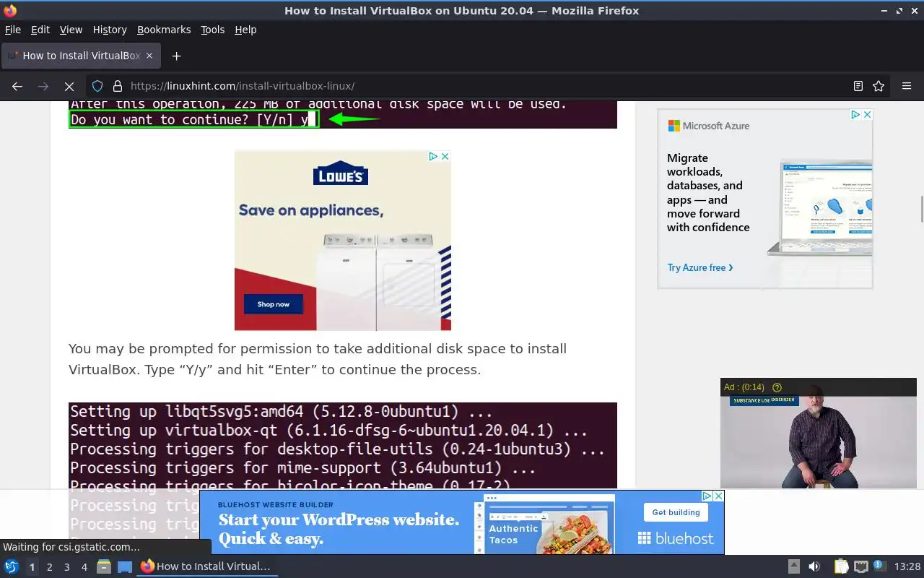Open the Help menu

(245, 30)
